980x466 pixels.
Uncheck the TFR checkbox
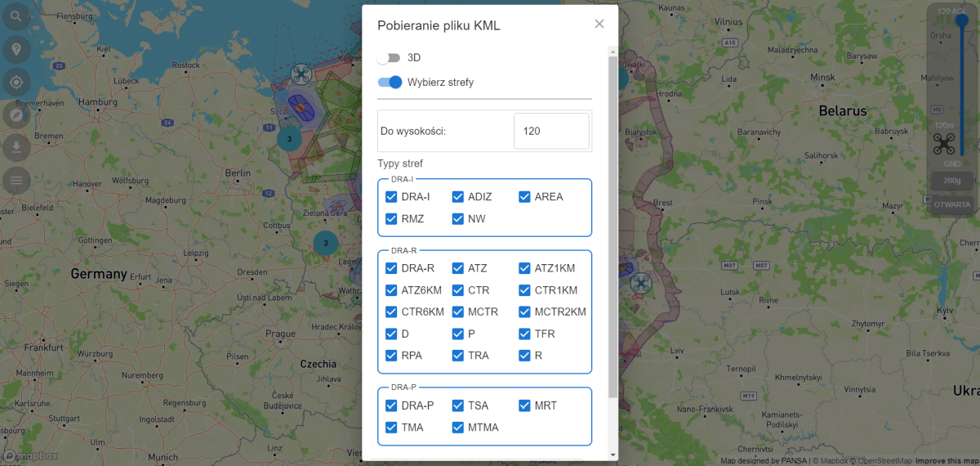point(524,334)
